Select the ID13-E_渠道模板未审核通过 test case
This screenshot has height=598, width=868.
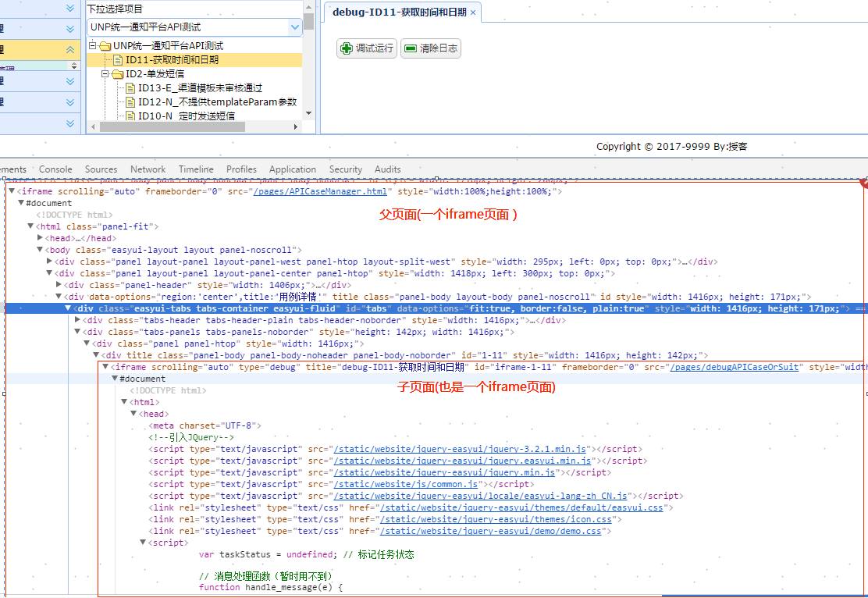point(199,88)
